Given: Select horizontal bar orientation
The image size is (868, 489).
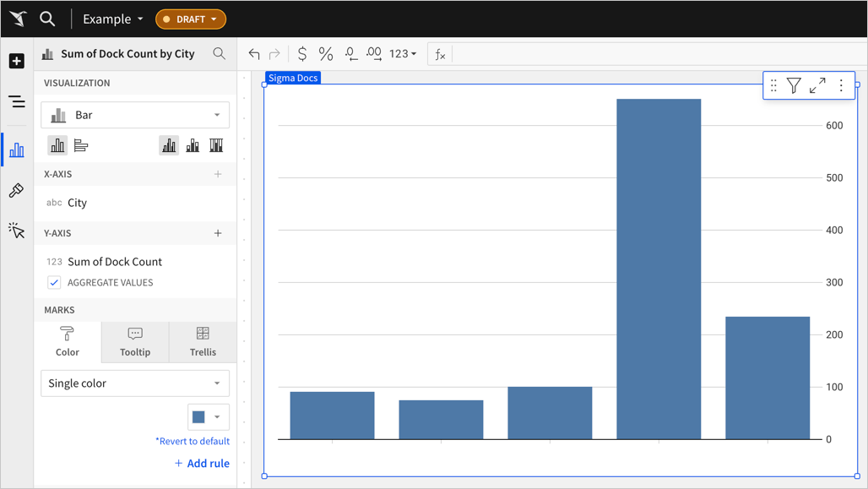Looking at the screenshot, I should click(81, 145).
